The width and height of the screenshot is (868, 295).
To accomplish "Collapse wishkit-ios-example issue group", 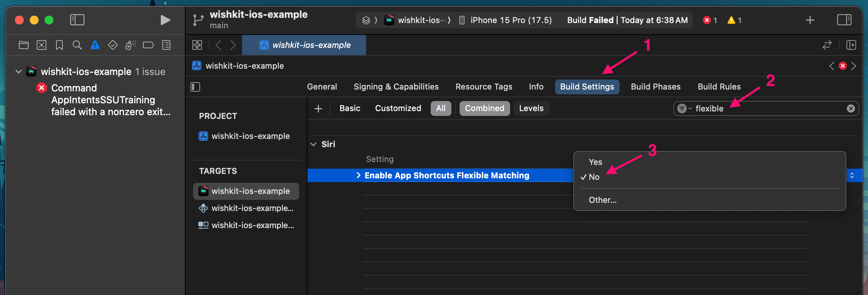I will [19, 71].
